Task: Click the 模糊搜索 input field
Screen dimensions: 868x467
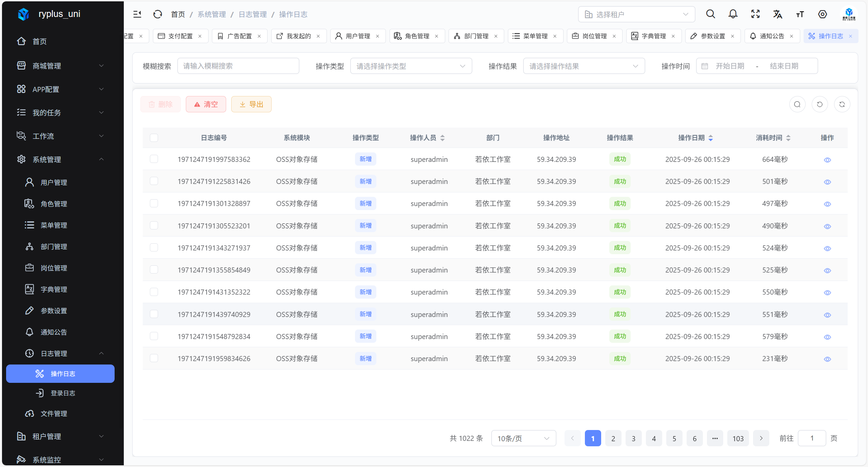Action: (238, 66)
